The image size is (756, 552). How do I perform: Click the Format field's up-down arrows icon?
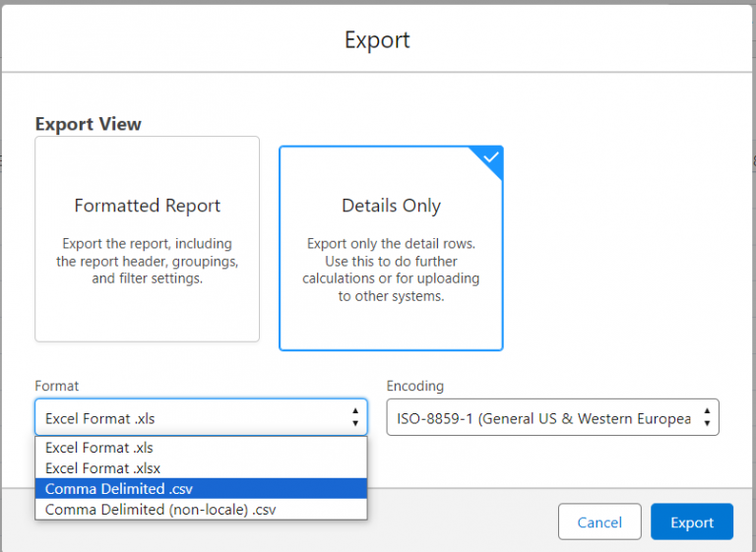coord(354,418)
